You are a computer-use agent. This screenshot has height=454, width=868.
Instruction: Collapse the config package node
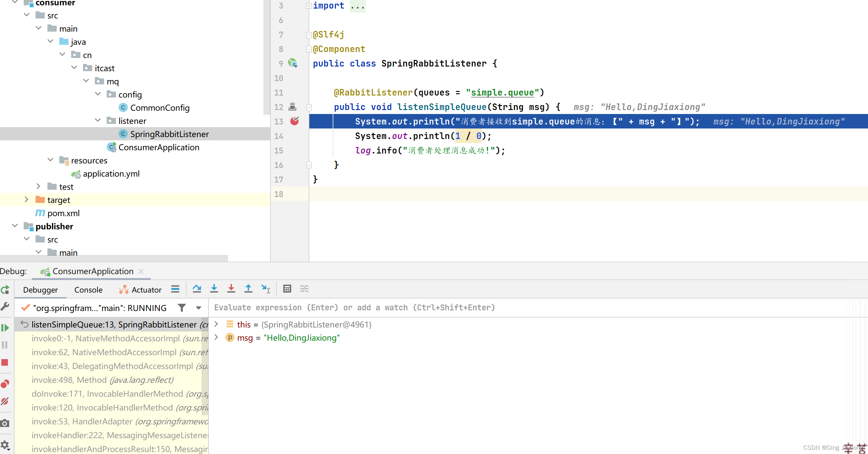[x=98, y=94]
